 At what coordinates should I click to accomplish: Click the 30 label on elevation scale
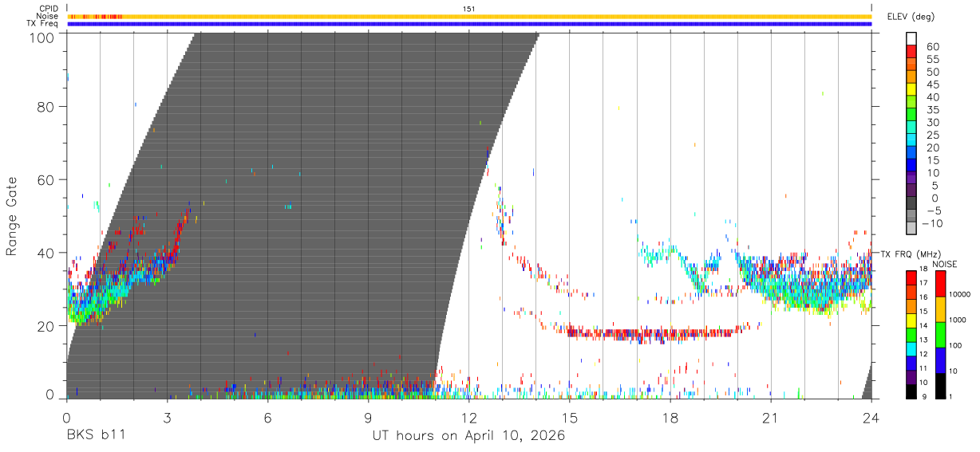(931, 123)
